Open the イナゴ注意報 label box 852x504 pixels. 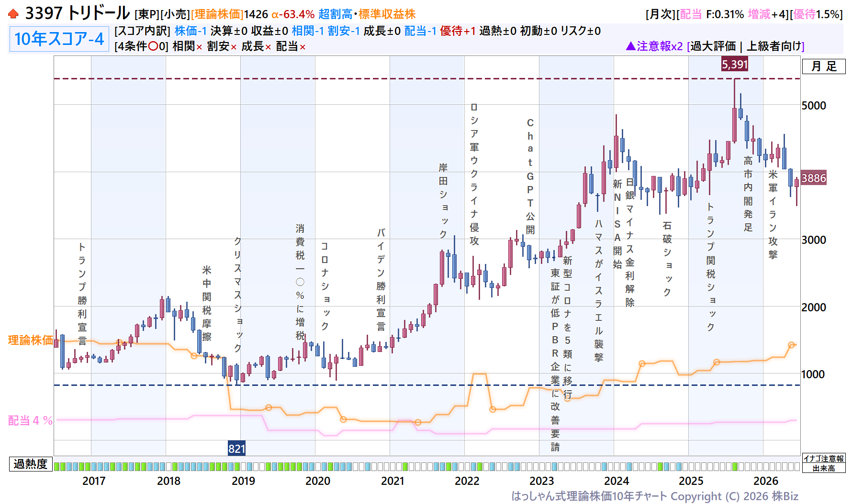click(x=824, y=459)
